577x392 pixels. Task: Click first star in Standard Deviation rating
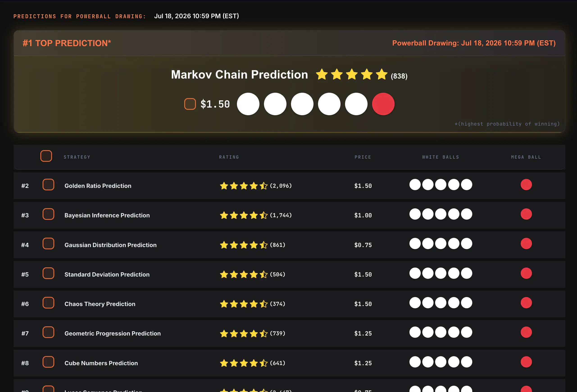coord(224,274)
